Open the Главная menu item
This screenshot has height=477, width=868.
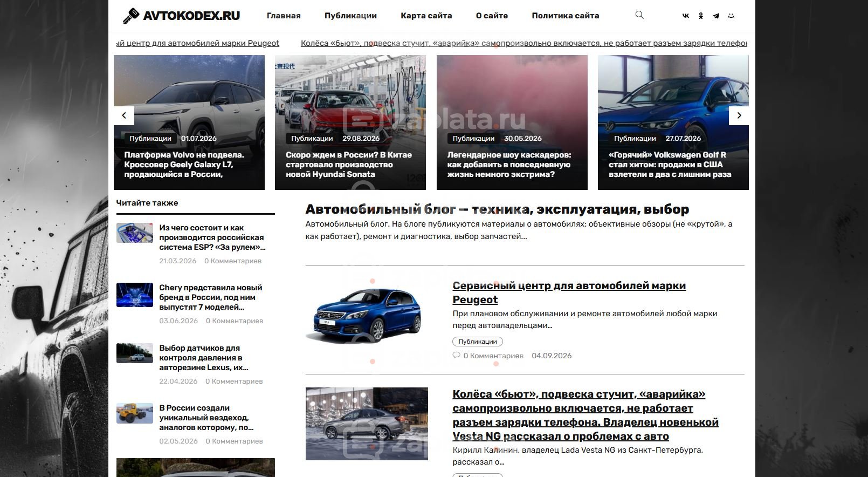click(284, 16)
